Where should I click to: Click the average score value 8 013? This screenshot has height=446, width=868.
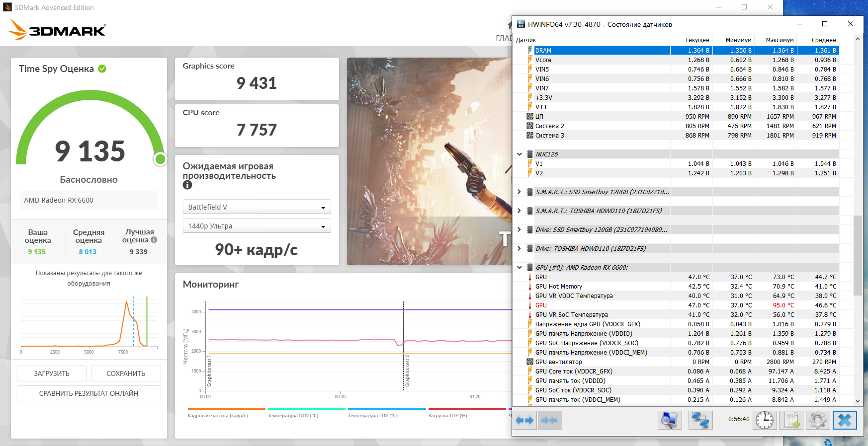pyautogui.click(x=87, y=252)
